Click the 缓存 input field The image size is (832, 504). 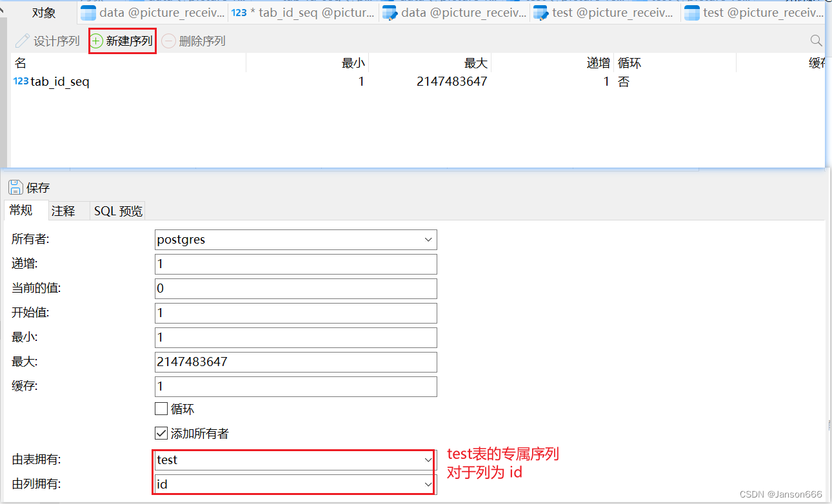pos(296,387)
